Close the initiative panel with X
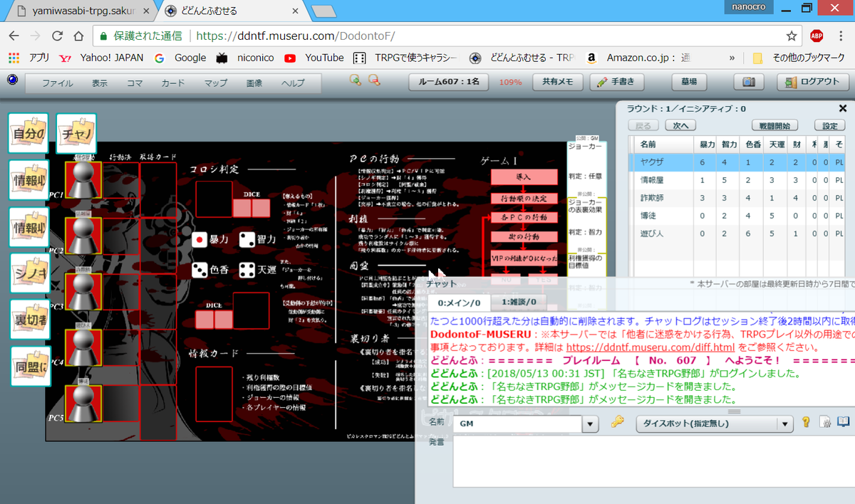This screenshot has width=855, height=504. 843,109
